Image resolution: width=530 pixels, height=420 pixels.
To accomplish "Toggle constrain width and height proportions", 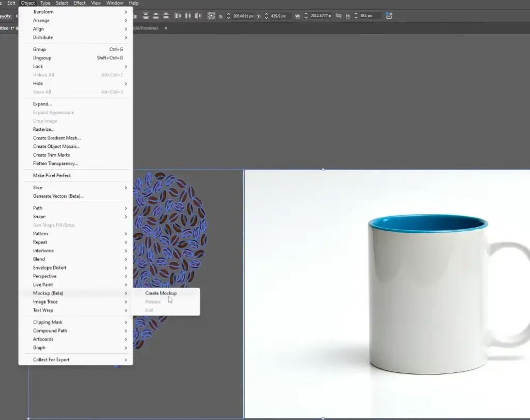I will (338, 16).
